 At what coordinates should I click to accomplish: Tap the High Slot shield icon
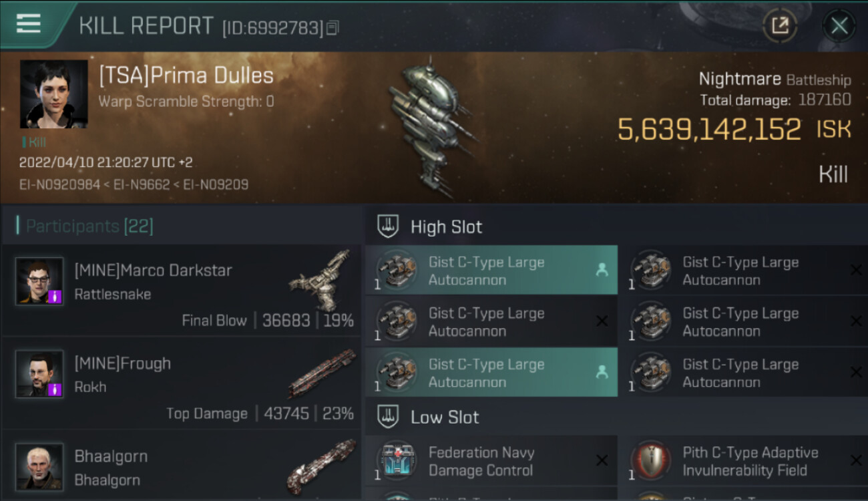(x=388, y=226)
